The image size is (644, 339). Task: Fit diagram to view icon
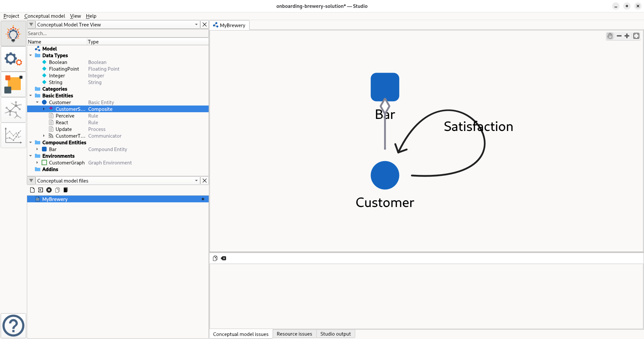636,36
